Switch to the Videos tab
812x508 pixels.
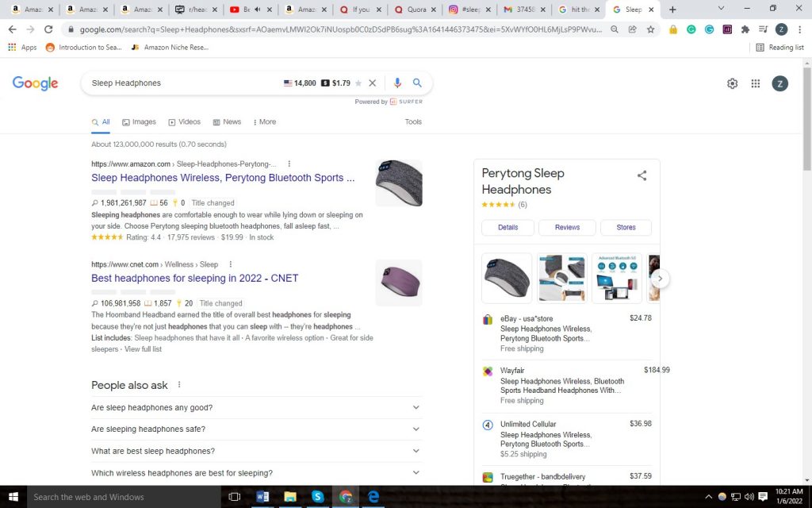pyautogui.click(x=184, y=121)
